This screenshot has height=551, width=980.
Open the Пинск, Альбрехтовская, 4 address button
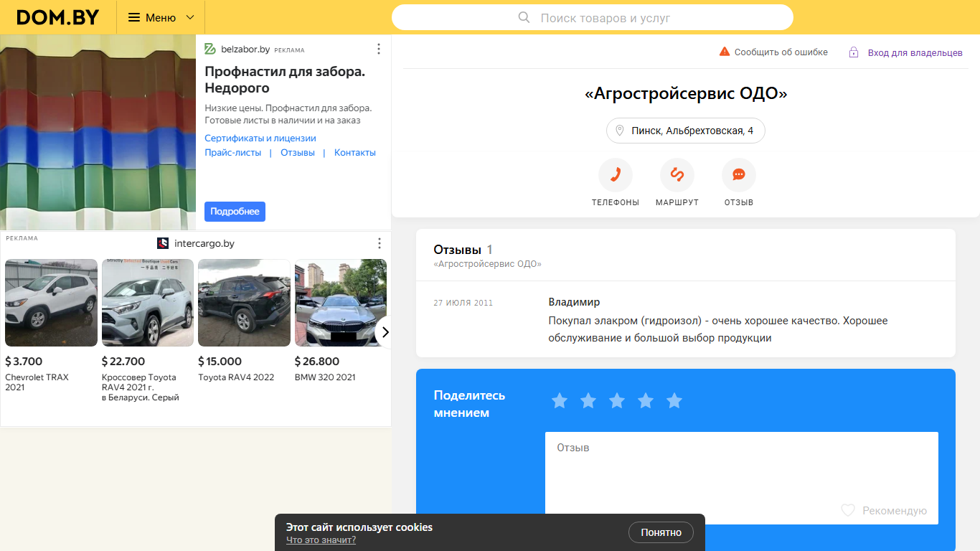tap(686, 131)
